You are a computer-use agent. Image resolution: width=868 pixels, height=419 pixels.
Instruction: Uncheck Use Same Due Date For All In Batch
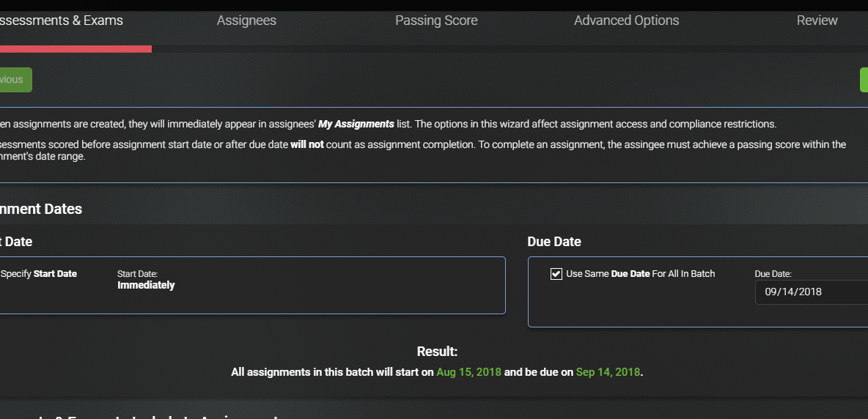point(556,274)
